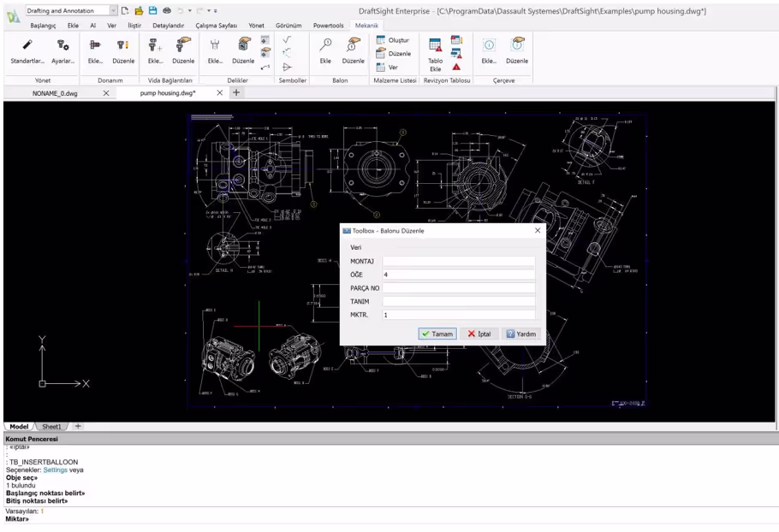Click Tablo Ekle in Revizyon Tablosu
The height and width of the screenshot is (532, 779).
[435, 55]
